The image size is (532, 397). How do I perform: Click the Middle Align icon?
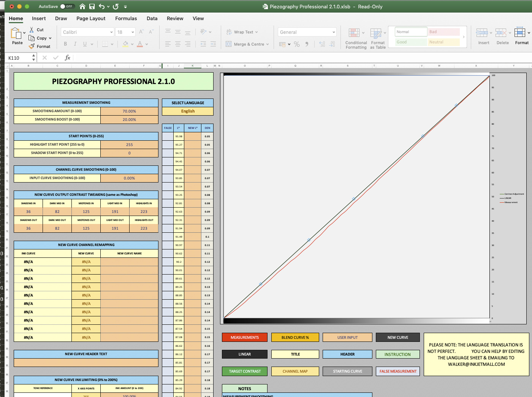tap(178, 32)
